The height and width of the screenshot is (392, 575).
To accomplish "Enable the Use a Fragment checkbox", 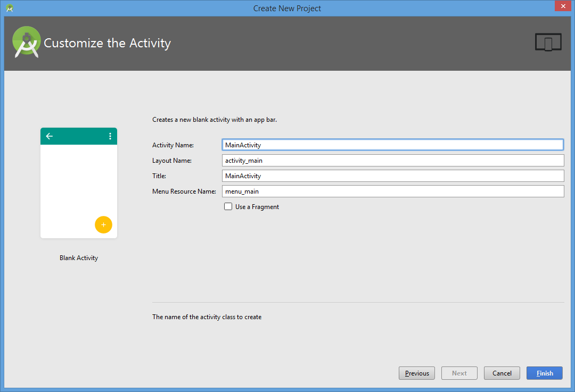I will click(228, 206).
